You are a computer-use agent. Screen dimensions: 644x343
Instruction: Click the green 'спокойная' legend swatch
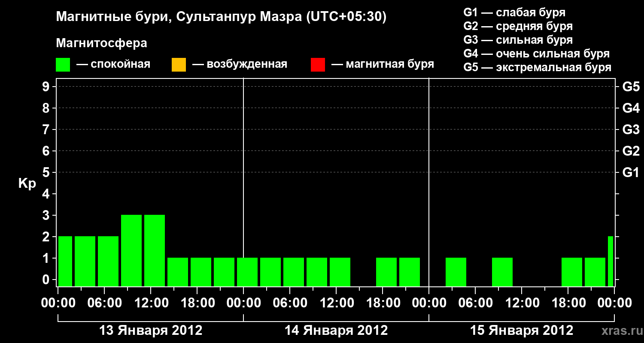[63, 65]
